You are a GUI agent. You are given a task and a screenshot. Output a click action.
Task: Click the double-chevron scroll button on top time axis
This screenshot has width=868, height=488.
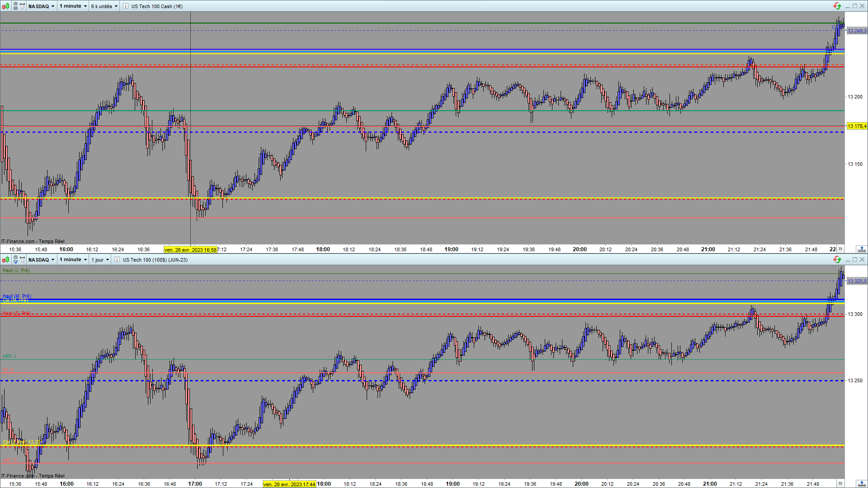(x=840, y=249)
